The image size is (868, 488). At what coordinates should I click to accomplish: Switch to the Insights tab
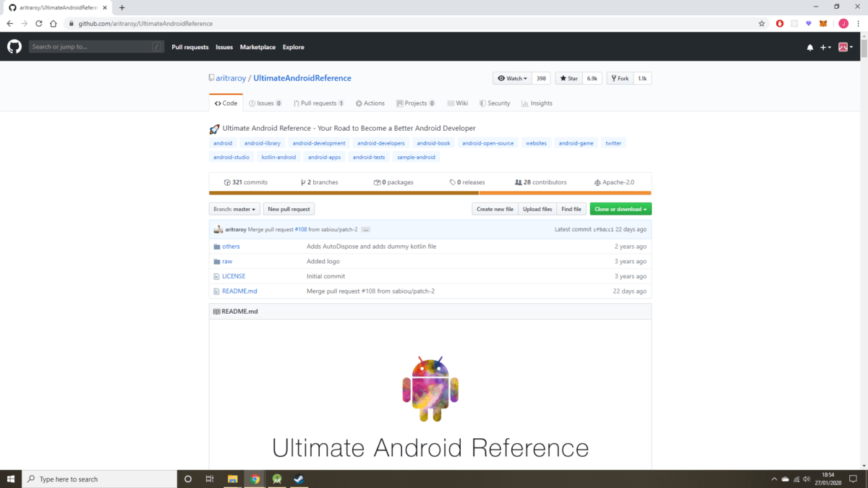click(x=537, y=103)
